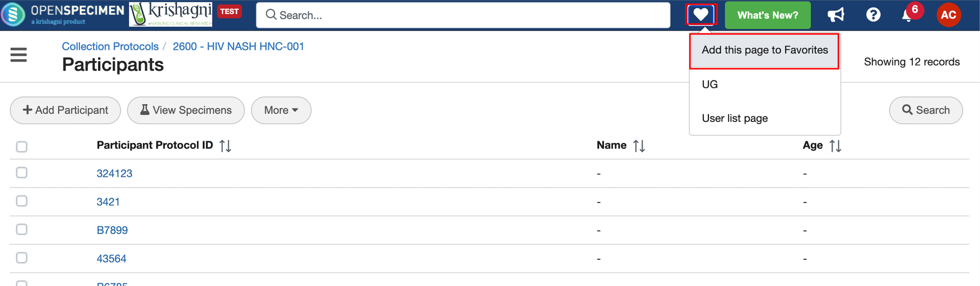Click the Add Participant button
The width and height of the screenshot is (980, 286).
[65, 110]
